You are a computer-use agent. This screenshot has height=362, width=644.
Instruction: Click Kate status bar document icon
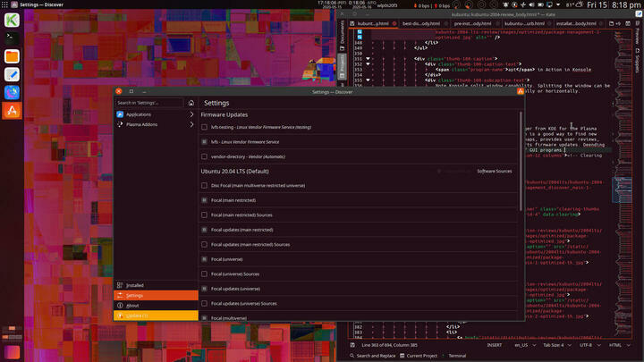(x=352, y=345)
